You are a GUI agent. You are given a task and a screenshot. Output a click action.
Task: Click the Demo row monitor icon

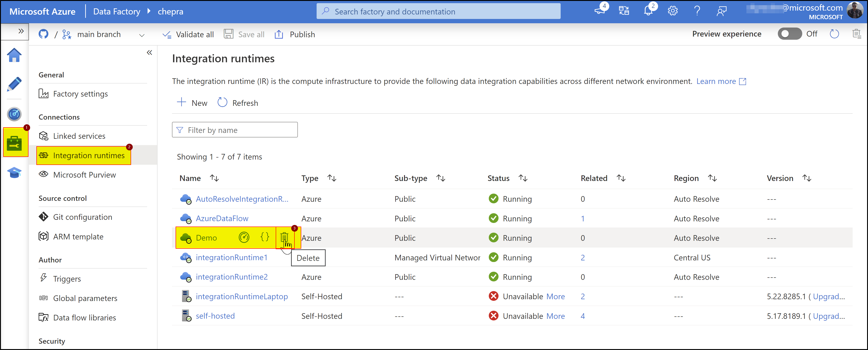tap(244, 238)
